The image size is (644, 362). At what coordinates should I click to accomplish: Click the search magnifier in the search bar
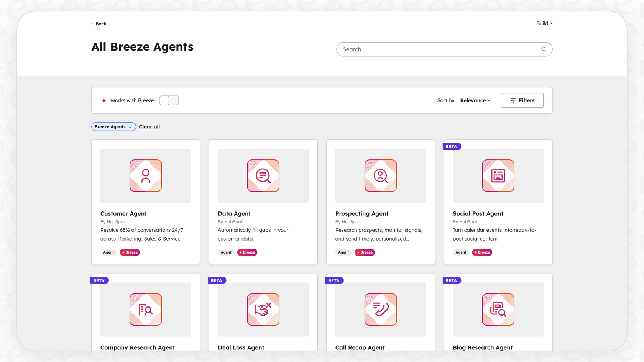tap(544, 49)
